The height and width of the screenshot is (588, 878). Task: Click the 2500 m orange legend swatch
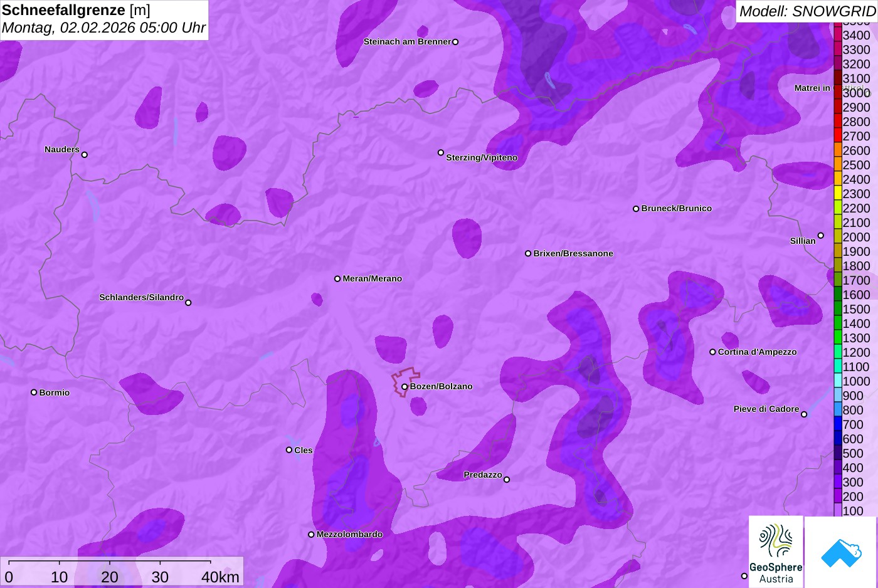point(837,164)
